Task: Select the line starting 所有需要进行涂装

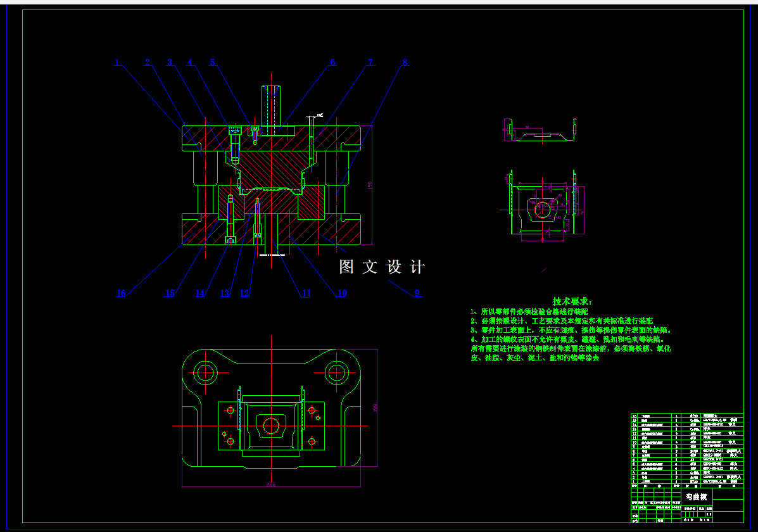Action: 571,348
